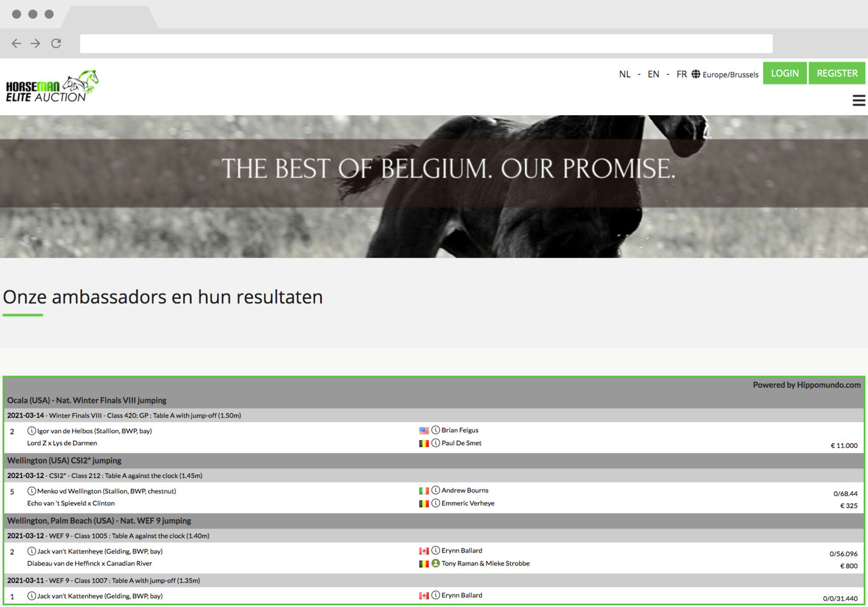The width and height of the screenshot is (868, 607).
Task: Click Tony Raman & Mieke Strobbe
Action: pyautogui.click(x=485, y=564)
